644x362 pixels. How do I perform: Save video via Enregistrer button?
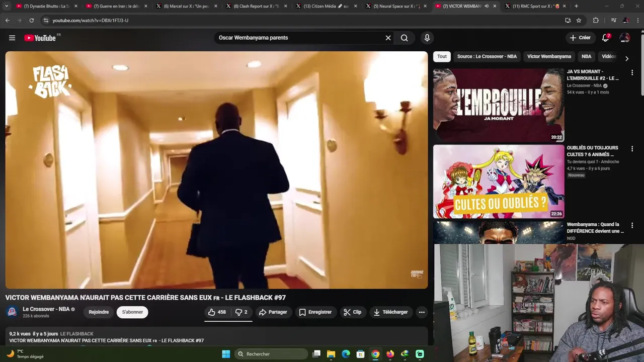click(x=315, y=312)
